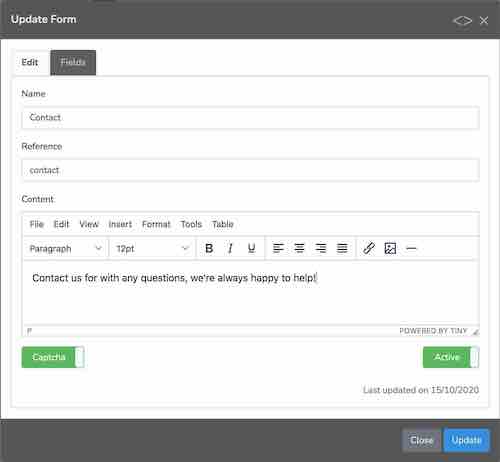Image resolution: width=500 pixels, height=462 pixels.
Task: Open the editor Edit menu
Action: (x=61, y=224)
